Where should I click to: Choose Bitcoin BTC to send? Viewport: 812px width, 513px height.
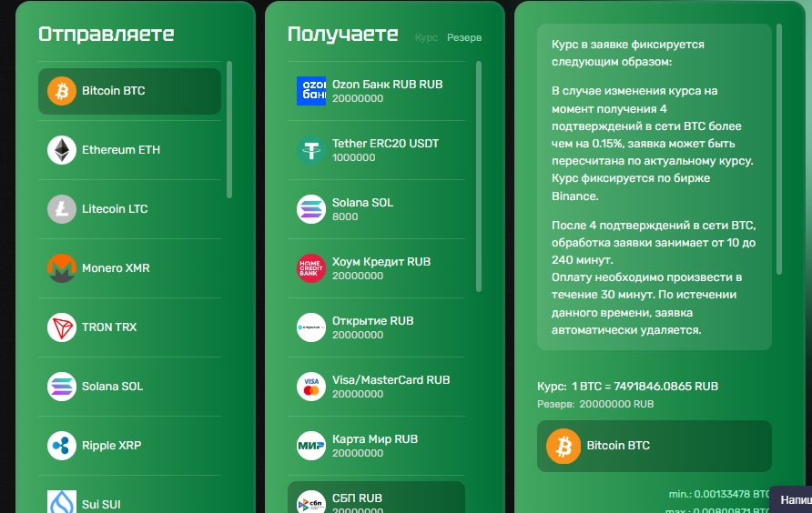129,91
